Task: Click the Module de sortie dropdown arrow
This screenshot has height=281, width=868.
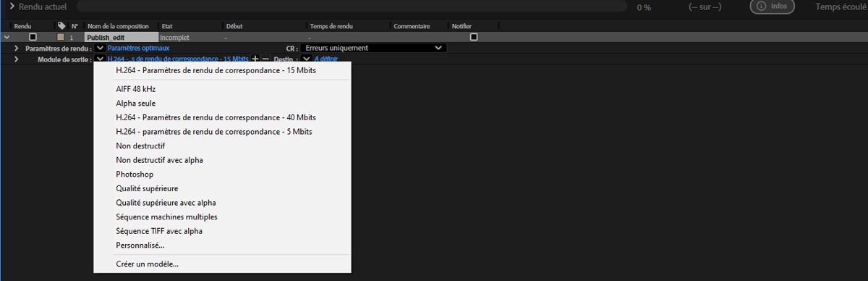Action: click(100, 59)
